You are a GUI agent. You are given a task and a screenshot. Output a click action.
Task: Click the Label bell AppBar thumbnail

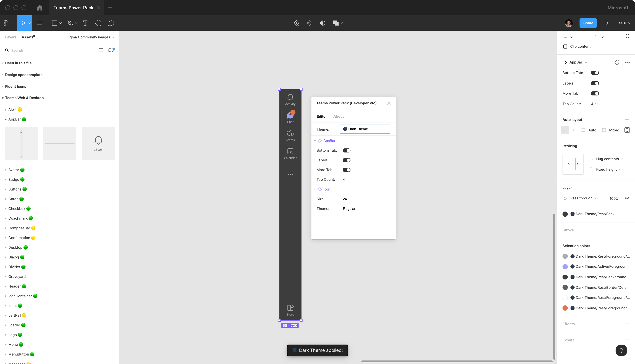(98, 144)
